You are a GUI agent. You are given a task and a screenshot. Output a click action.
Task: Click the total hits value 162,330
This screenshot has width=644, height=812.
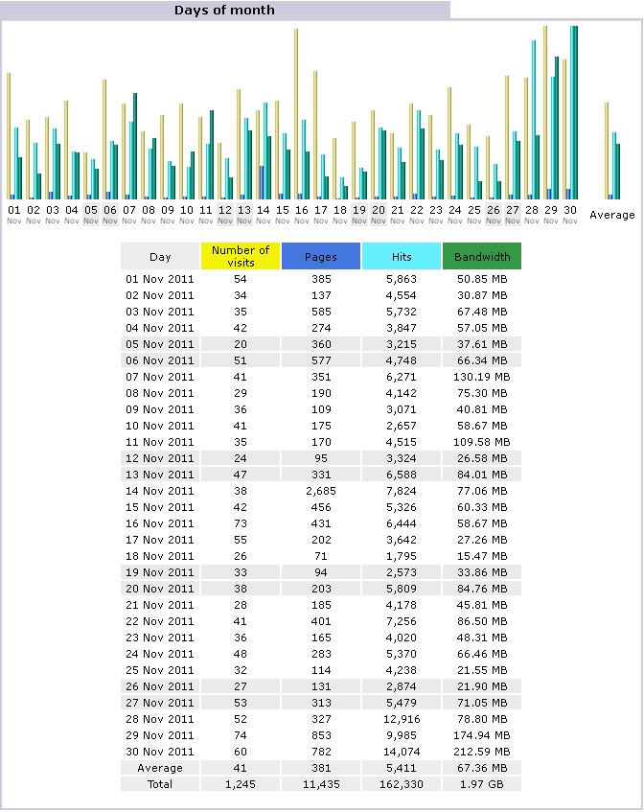[x=402, y=784]
